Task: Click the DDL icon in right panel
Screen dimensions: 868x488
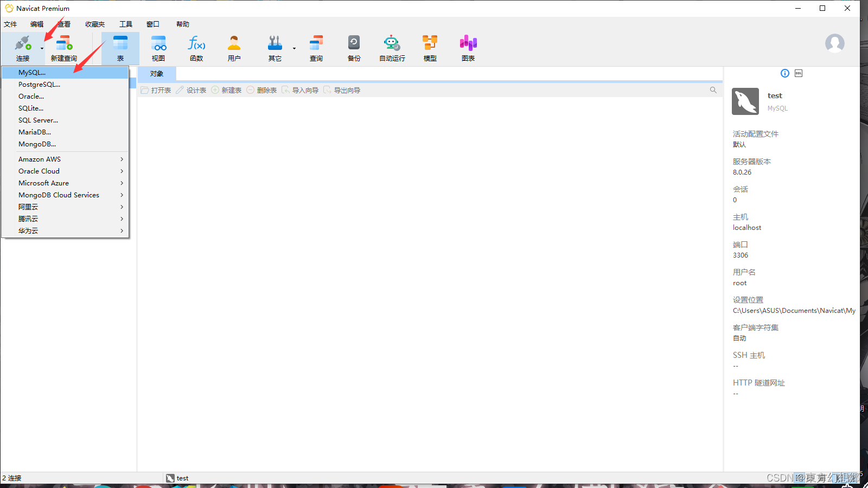Action: point(799,73)
